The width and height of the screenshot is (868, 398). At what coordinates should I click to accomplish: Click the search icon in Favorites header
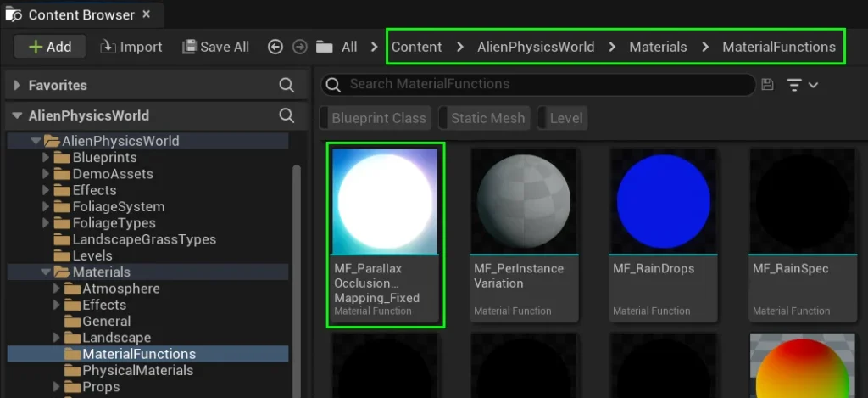[x=287, y=85]
